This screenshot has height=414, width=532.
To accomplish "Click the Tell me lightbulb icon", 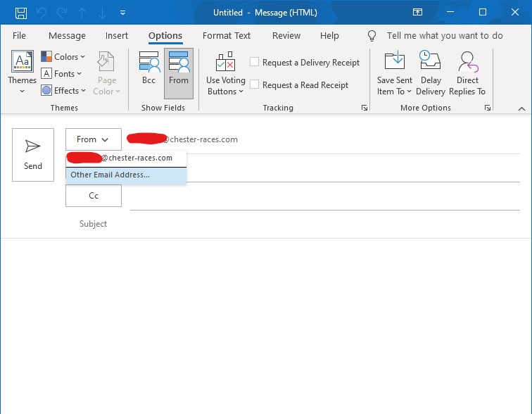I will pos(372,36).
